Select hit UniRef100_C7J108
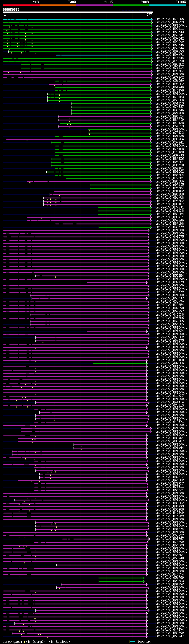Screen dimensions: 189x644 tap(170, 152)
